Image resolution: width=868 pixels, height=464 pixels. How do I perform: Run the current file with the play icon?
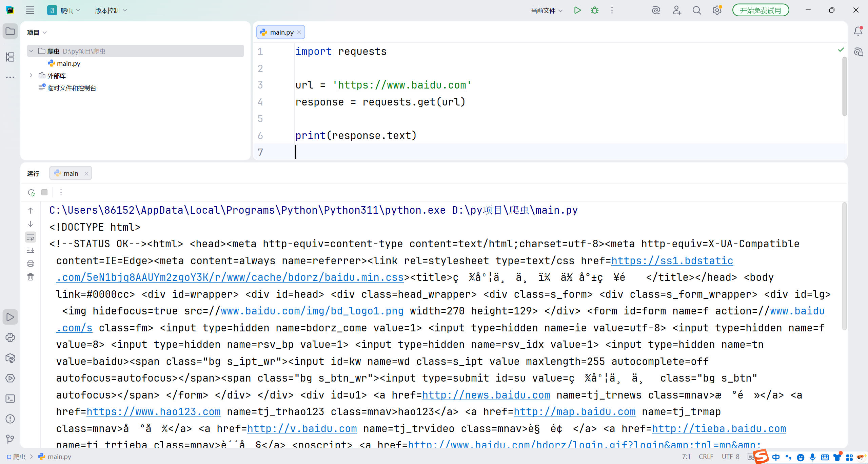pos(577,10)
